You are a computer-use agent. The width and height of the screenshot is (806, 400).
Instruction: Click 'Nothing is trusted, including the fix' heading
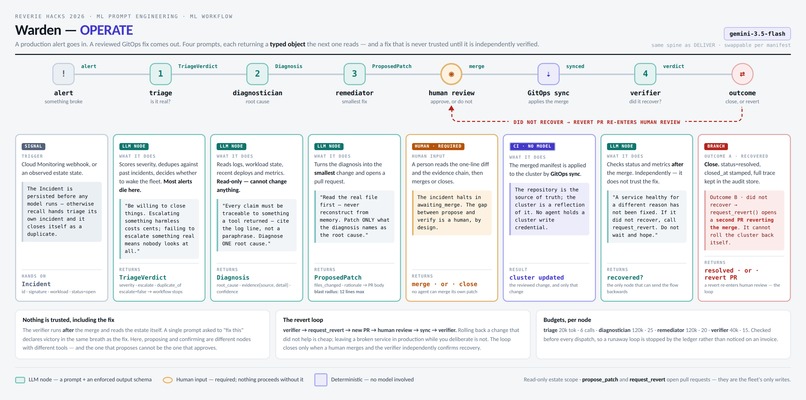pyautogui.click(x=68, y=319)
